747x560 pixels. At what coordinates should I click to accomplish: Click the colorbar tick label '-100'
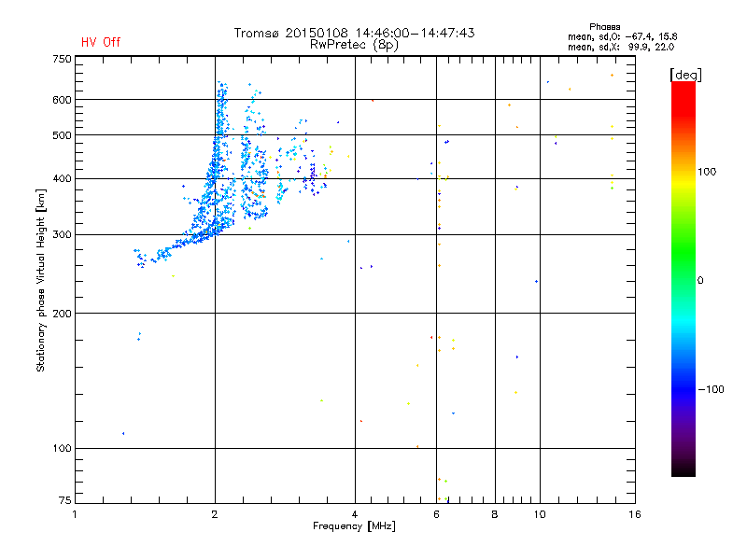click(x=711, y=389)
